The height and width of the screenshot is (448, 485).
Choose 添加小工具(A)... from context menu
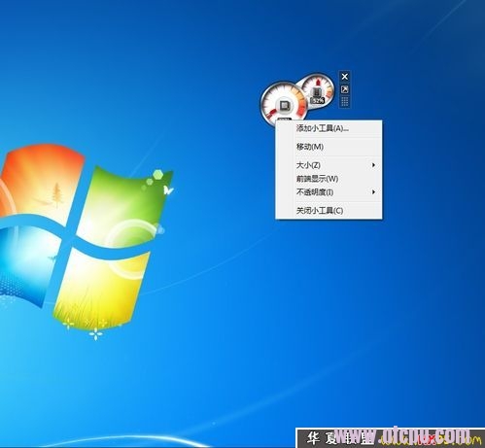coord(329,128)
